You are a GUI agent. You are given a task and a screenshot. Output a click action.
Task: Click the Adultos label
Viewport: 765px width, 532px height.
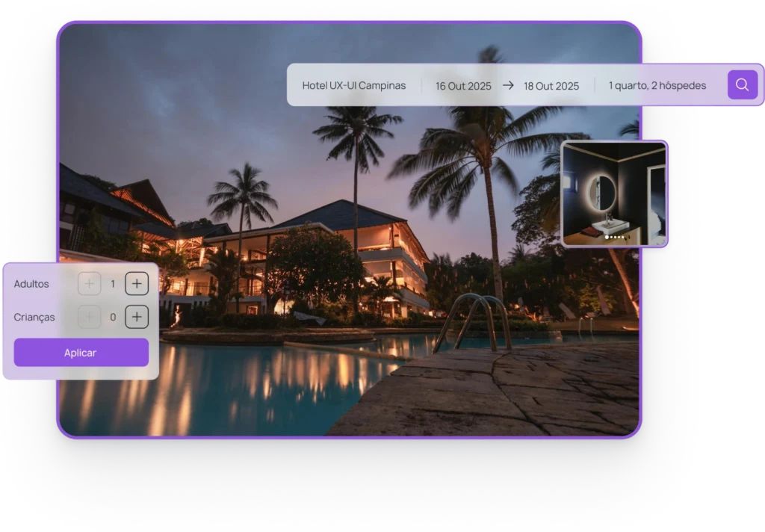pyautogui.click(x=31, y=284)
